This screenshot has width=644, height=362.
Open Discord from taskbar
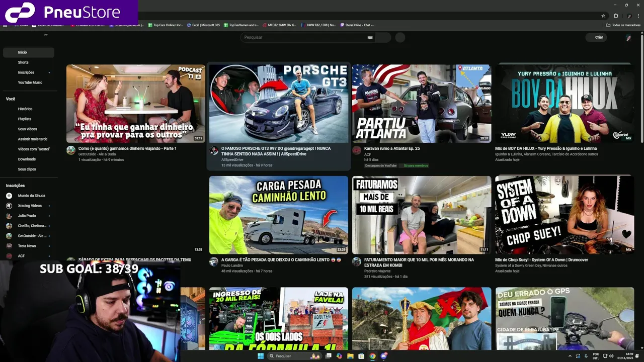(383, 356)
